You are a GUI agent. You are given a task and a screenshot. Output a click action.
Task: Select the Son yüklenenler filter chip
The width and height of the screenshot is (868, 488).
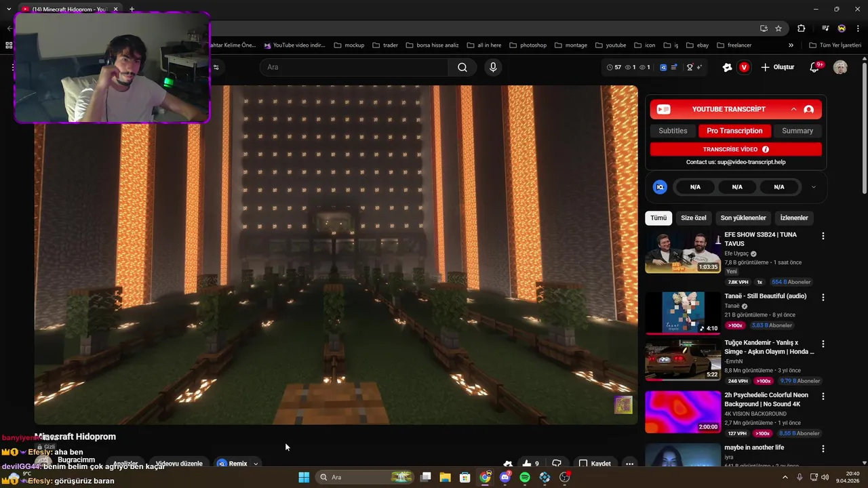click(743, 218)
